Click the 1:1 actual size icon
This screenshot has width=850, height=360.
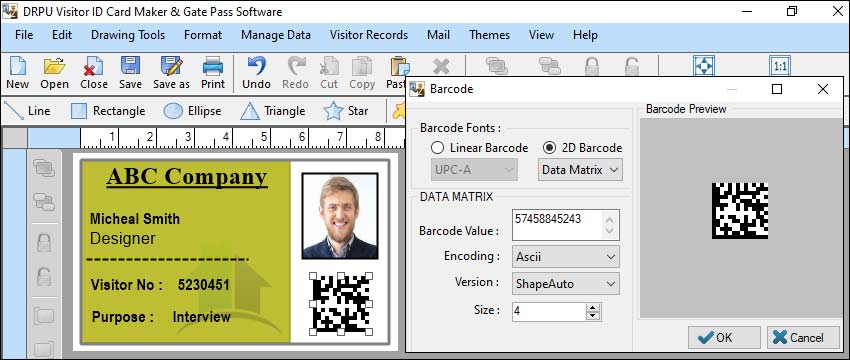tap(780, 66)
